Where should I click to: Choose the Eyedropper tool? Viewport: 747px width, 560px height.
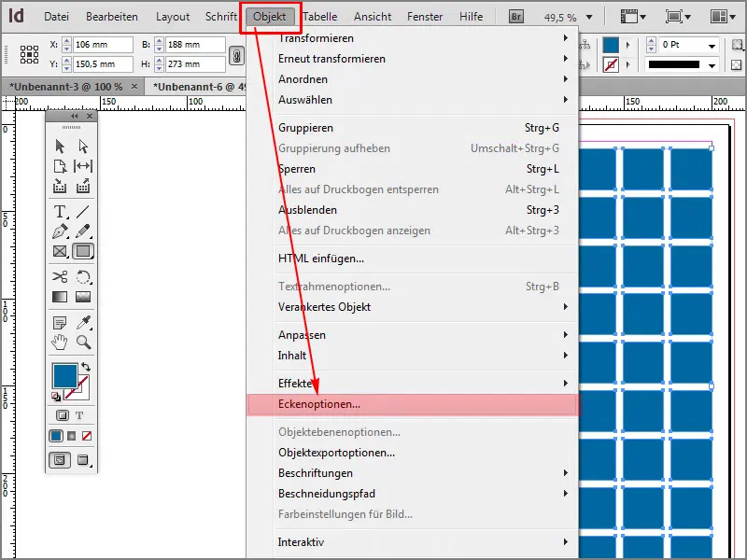pyautogui.click(x=80, y=324)
